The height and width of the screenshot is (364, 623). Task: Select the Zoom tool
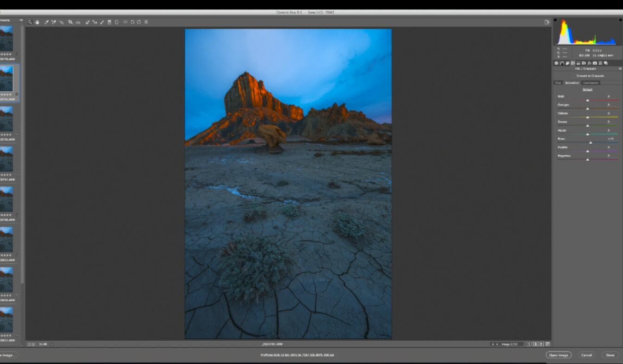click(30, 22)
